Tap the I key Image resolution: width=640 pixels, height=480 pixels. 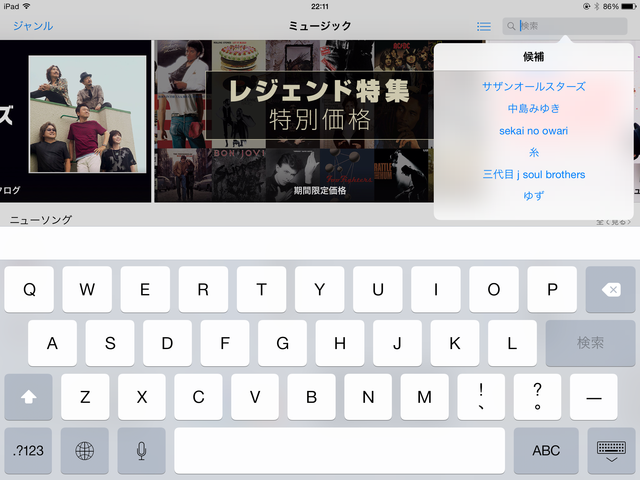click(436, 289)
